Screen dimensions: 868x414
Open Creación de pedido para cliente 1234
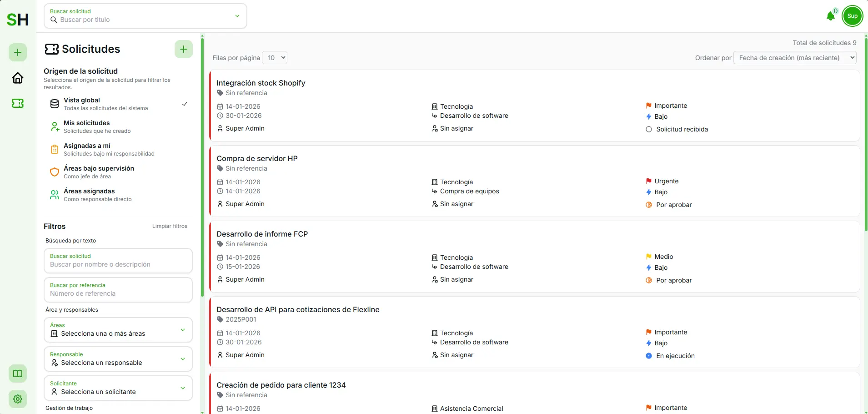pos(534,394)
